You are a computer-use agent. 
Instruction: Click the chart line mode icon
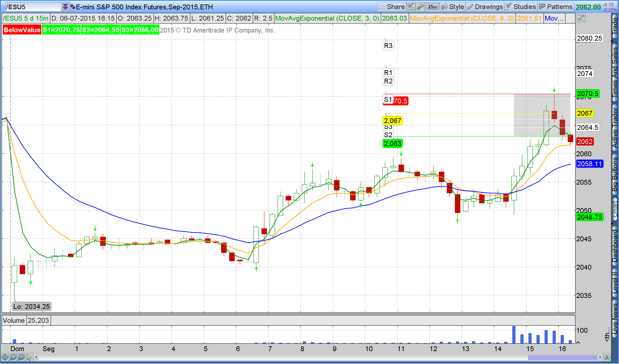pyautogui.click(x=581, y=18)
